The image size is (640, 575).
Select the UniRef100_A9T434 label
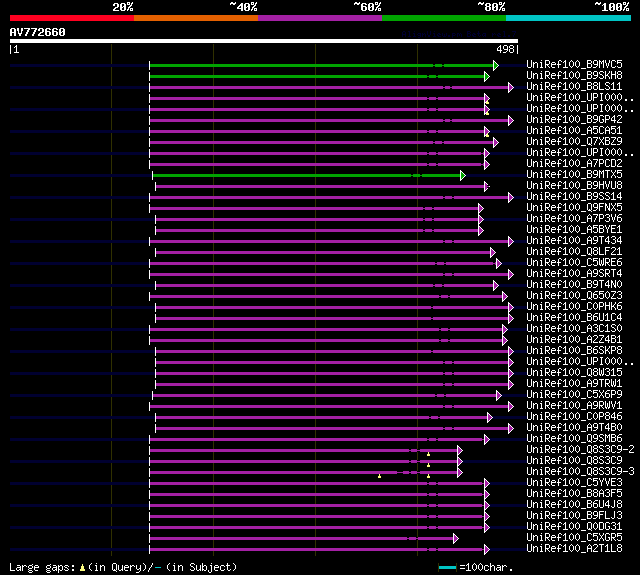coord(574,241)
